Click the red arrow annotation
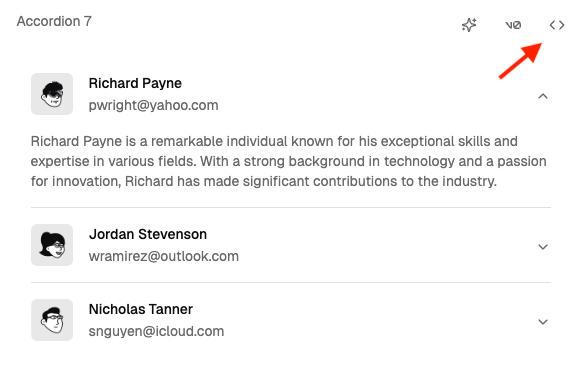 pos(521,61)
